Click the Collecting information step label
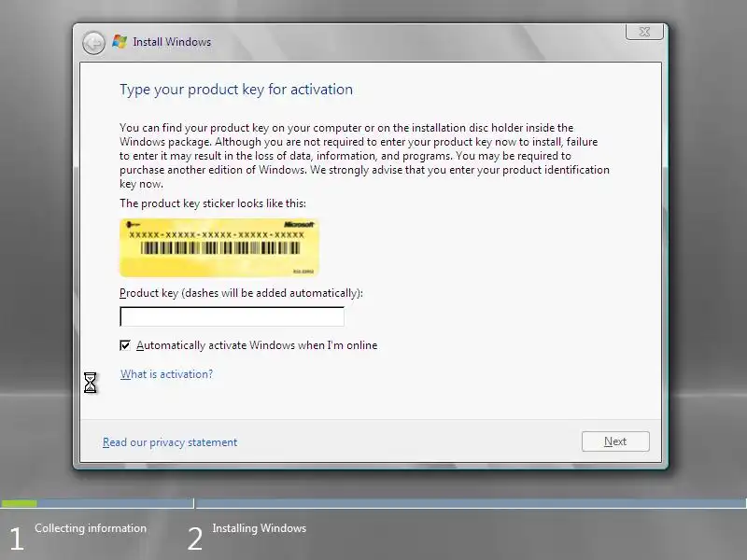This screenshot has width=747, height=560. (x=91, y=528)
